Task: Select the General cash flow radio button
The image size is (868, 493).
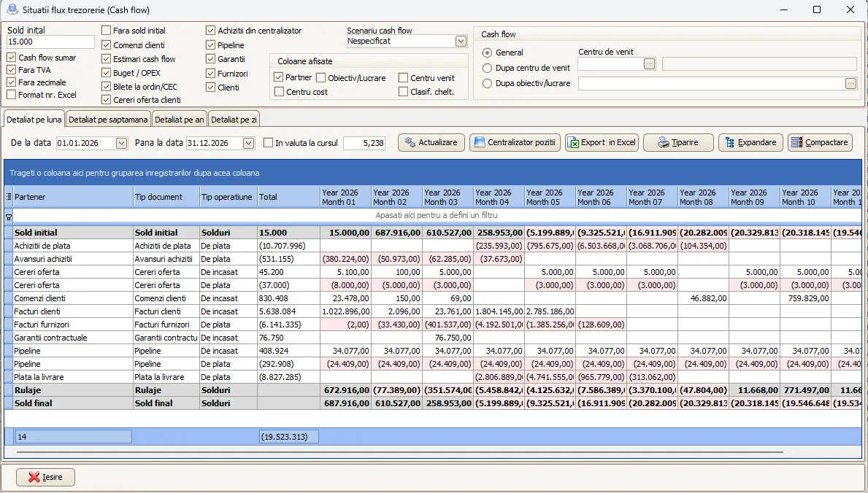Action: (x=487, y=53)
